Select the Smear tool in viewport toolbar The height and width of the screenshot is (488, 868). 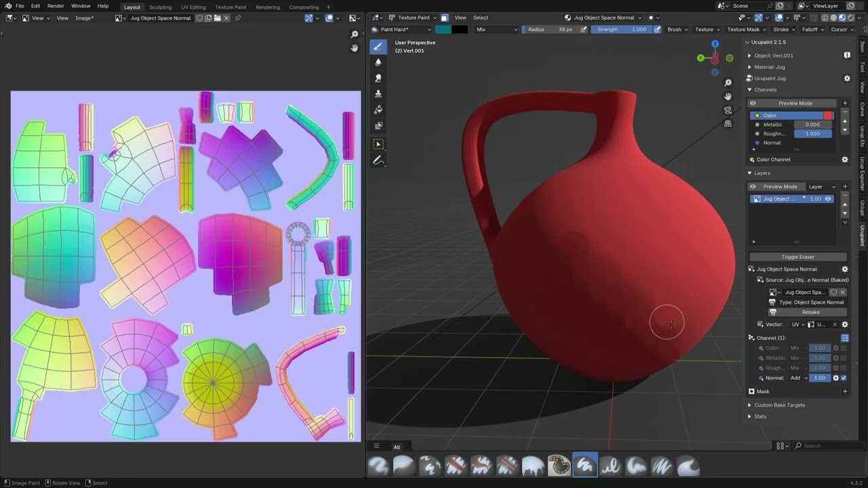(x=378, y=78)
